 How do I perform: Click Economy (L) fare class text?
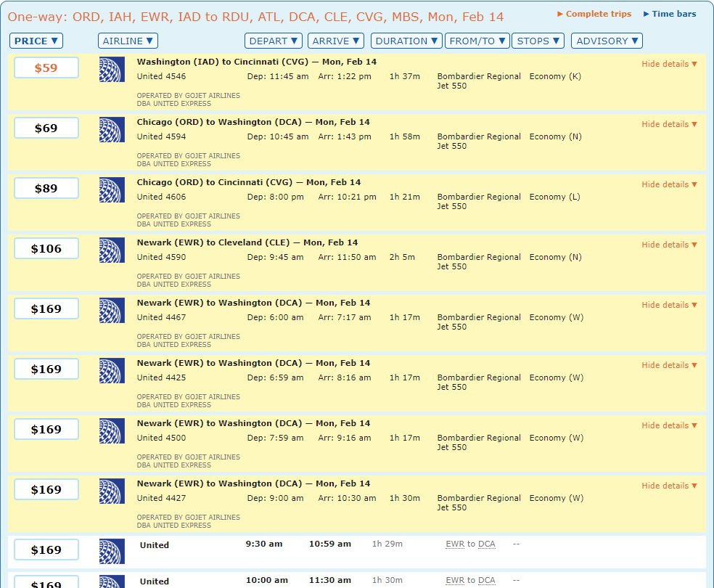click(x=554, y=197)
